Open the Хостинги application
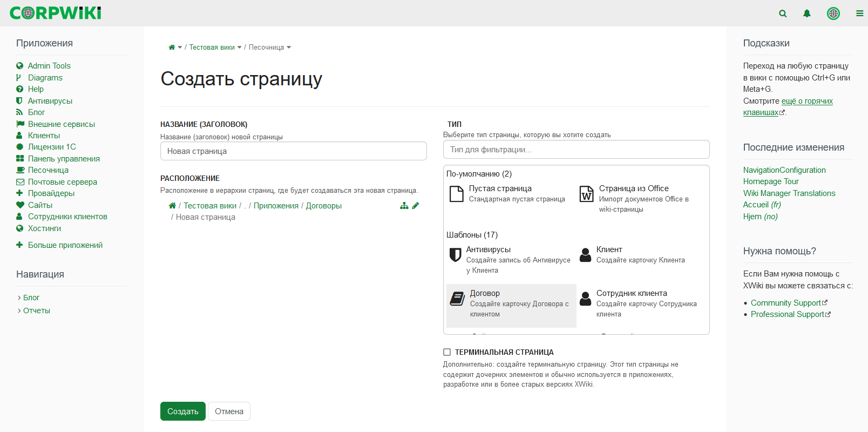This screenshot has height=432, width=868. (x=44, y=228)
